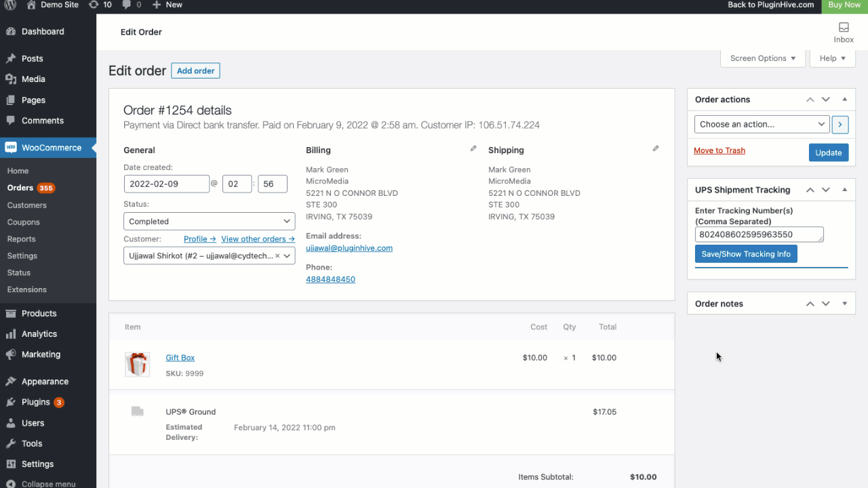Click the minute field showing 56
The height and width of the screenshot is (488, 868).
tap(273, 184)
